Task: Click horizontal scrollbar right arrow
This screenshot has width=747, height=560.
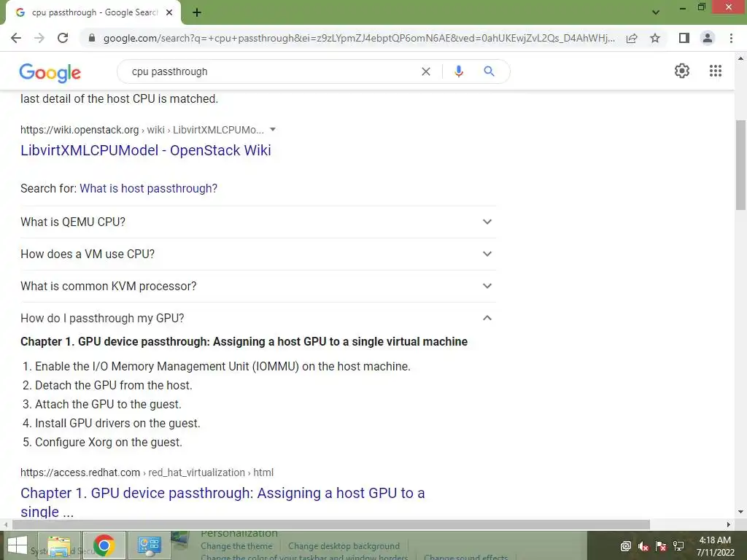Action: point(729,525)
